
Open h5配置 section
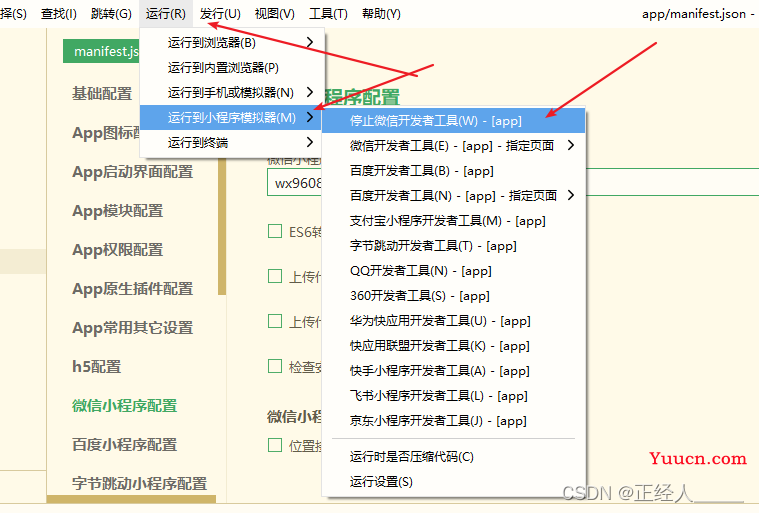[x=97, y=367]
